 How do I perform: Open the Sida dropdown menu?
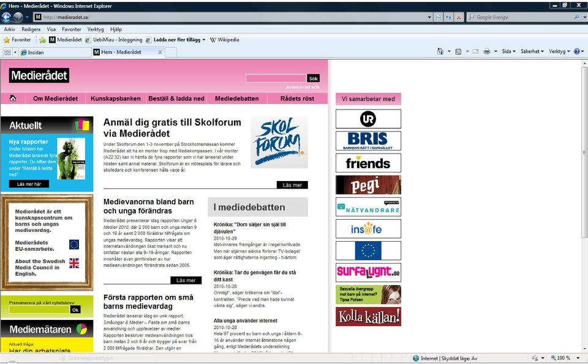tap(509, 51)
